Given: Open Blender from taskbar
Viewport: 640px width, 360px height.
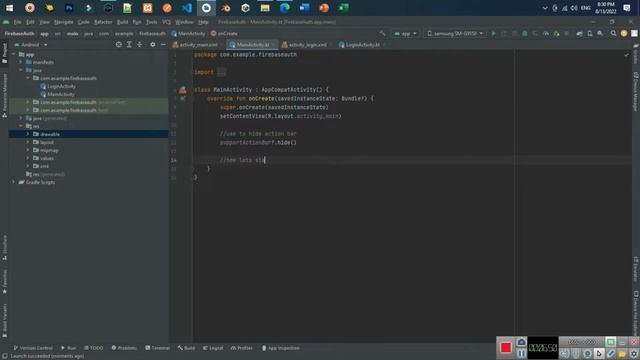Looking at the screenshot, I should 226,8.
